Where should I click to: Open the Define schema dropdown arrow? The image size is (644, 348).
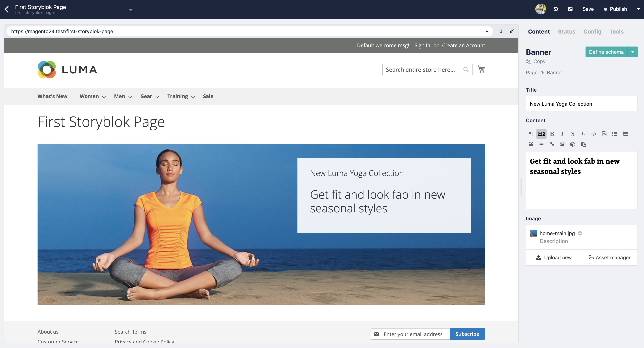coord(633,52)
